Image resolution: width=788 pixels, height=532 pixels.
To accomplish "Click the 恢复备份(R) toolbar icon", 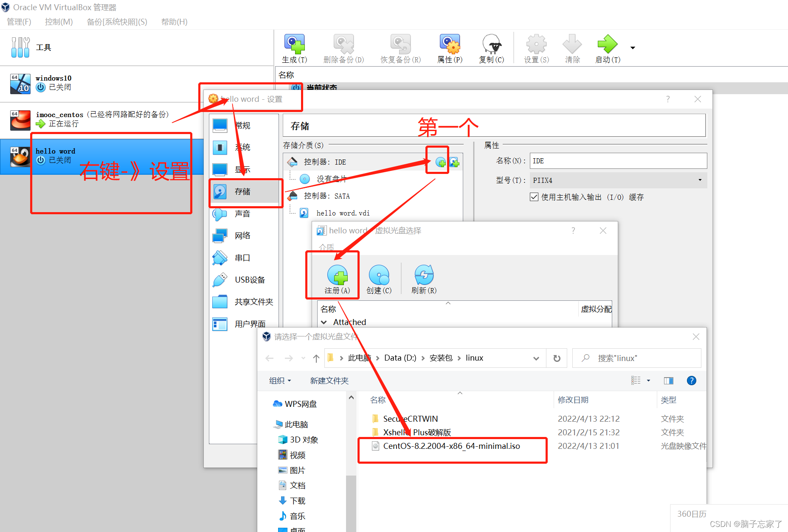I will tap(400, 44).
